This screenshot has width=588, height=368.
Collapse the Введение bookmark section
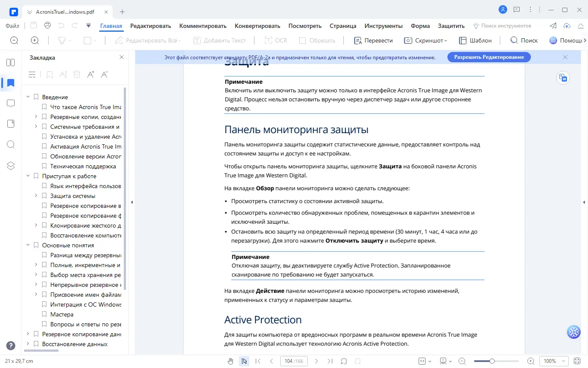pyautogui.click(x=28, y=97)
